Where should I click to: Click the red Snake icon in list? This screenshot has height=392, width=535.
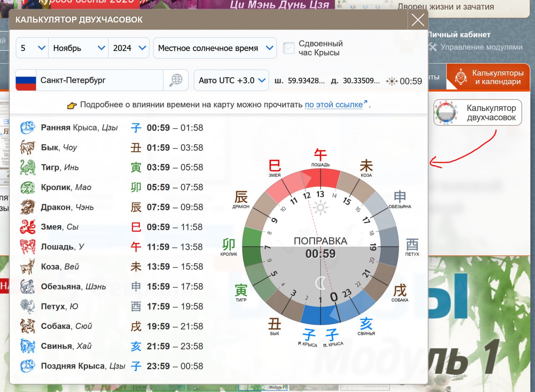pos(28,227)
